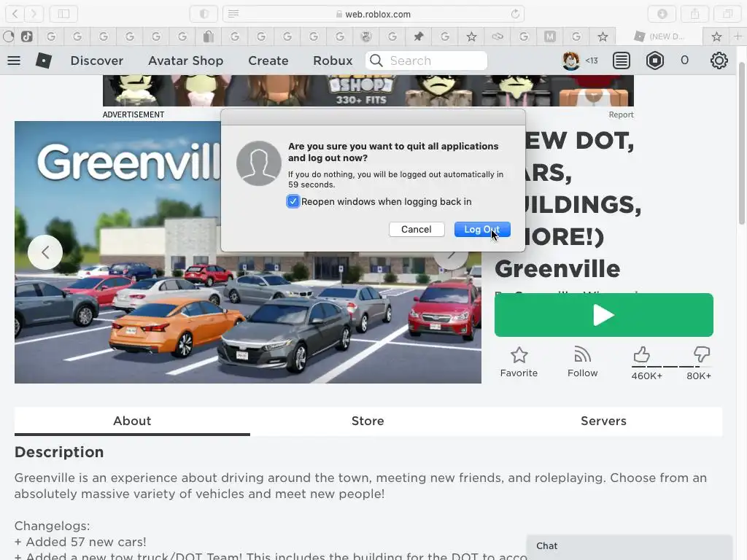Show previous Greenville screenshot with left arrow

coord(45,252)
